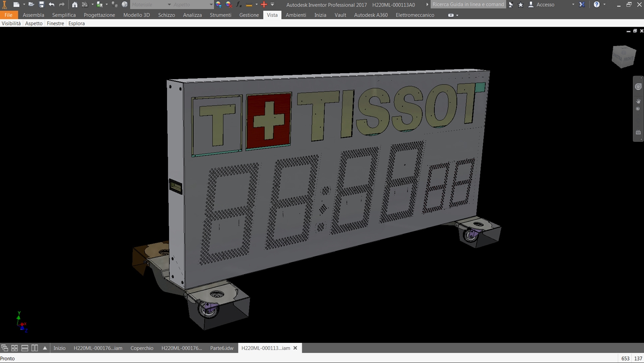
Task: Expand the dropdown next to measure icon
Action: click(x=256, y=4)
